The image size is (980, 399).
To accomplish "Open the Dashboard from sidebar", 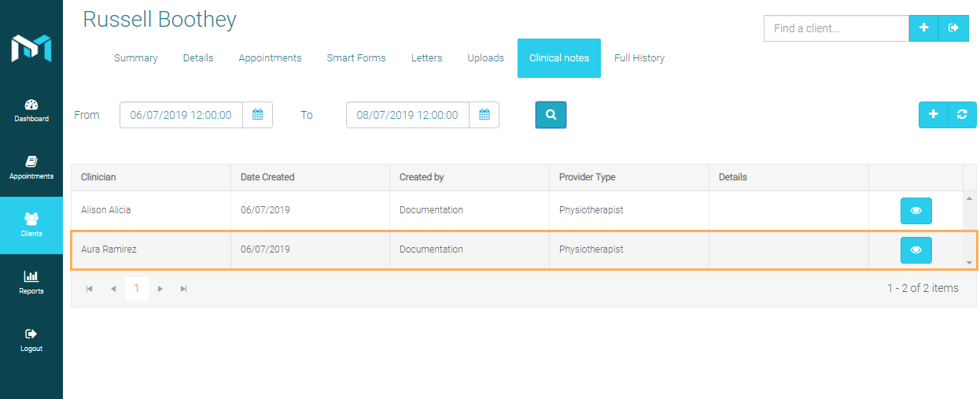I will 31,111.
